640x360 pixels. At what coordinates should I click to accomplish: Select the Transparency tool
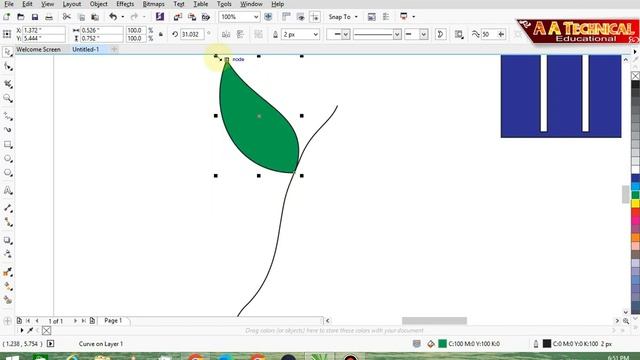[8, 254]
